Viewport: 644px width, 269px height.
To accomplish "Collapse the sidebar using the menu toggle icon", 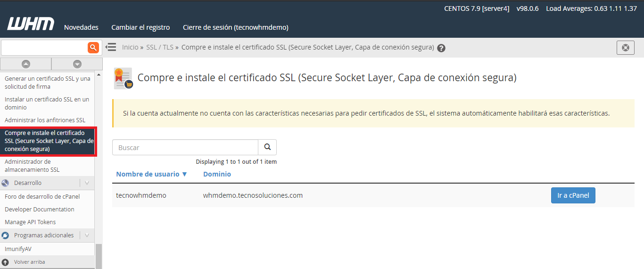I will (111, 47).
